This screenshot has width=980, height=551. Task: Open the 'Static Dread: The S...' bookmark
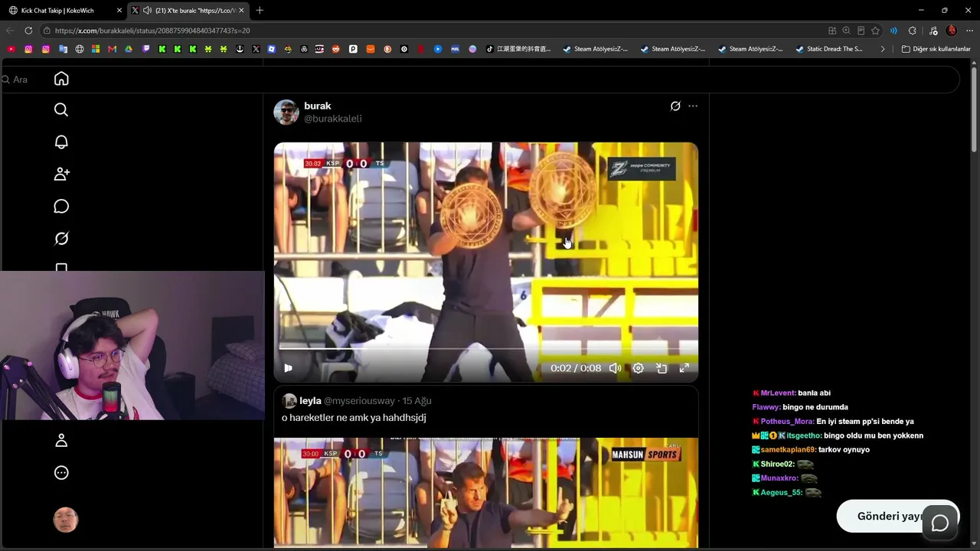click(x=829, y=49)
